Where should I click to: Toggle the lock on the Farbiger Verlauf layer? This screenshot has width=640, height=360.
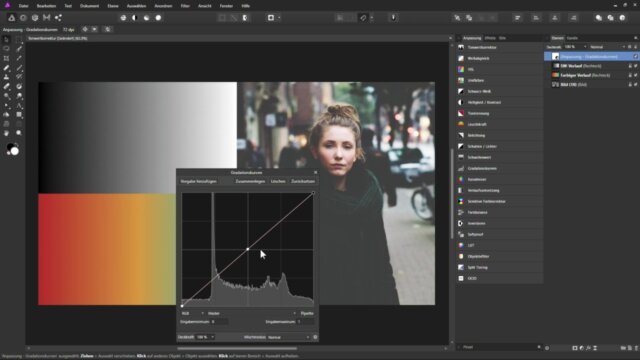(x=630, y=75)
